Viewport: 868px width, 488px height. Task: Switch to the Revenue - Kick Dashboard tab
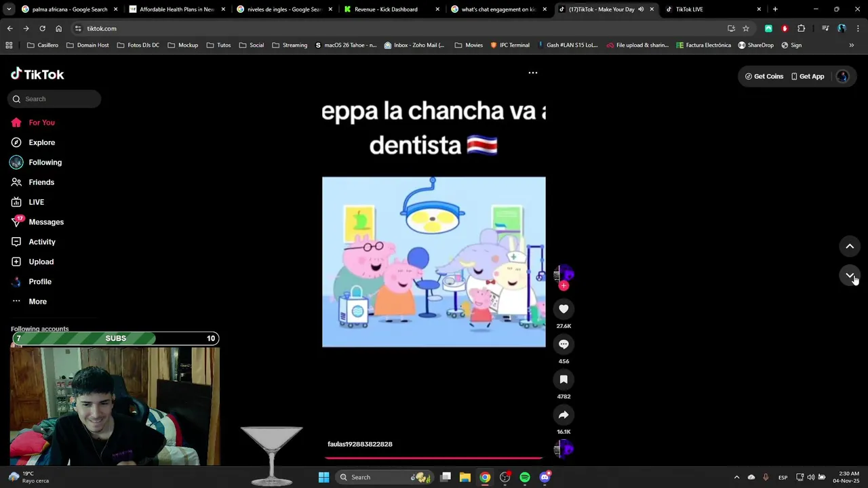pyautogui.click(x=391, y=9)
